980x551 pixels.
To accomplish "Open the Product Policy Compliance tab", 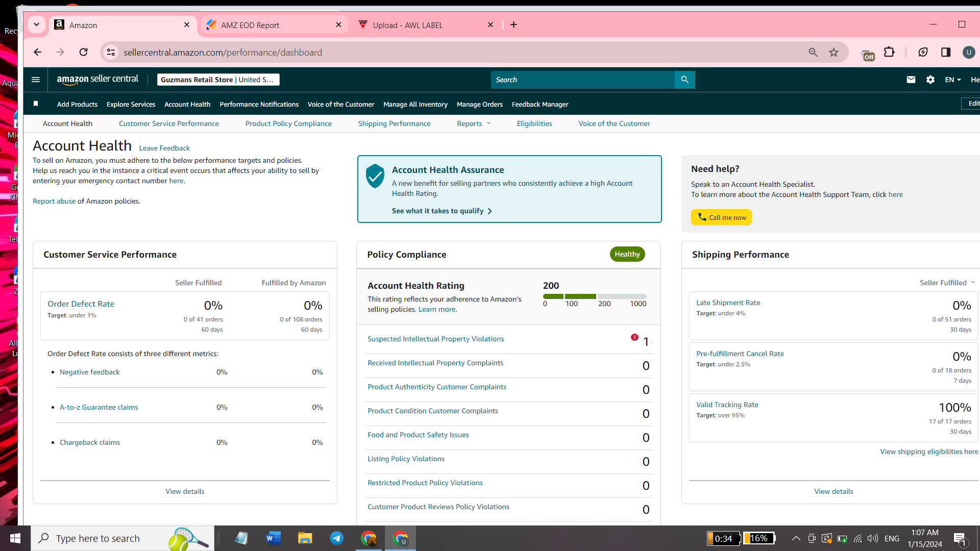I will coord(288,123).
